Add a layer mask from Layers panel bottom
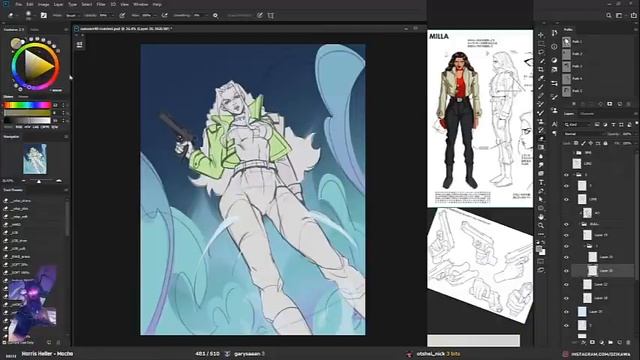Image resolution: width=640 pixels, height=360 pixels. (x=592, y=342)
